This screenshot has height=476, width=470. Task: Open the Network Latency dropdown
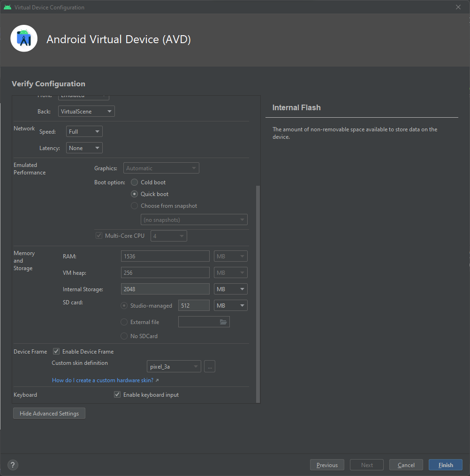pyautogui.click(x=84, y=148)
